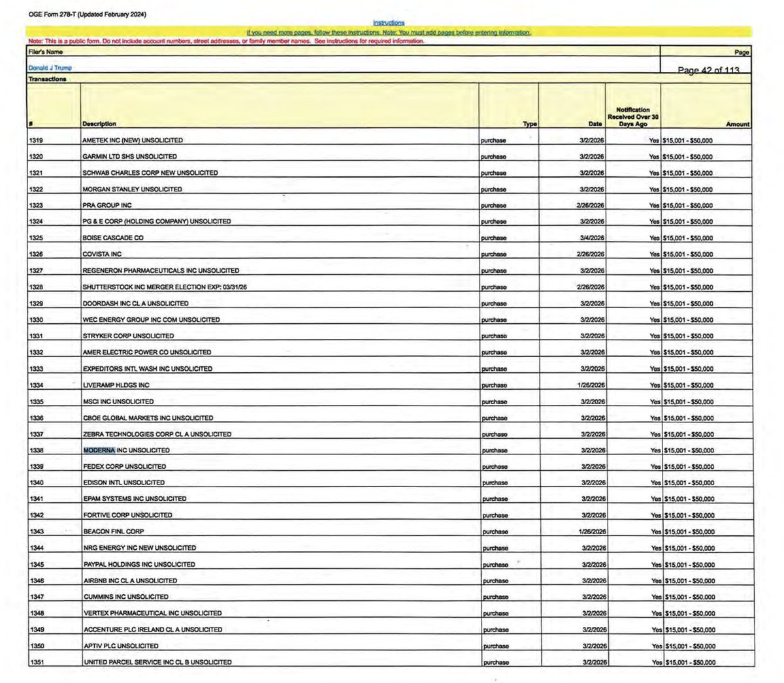Select NRG ENERGY INC NEW UNSOLICITED

[139, 548]
